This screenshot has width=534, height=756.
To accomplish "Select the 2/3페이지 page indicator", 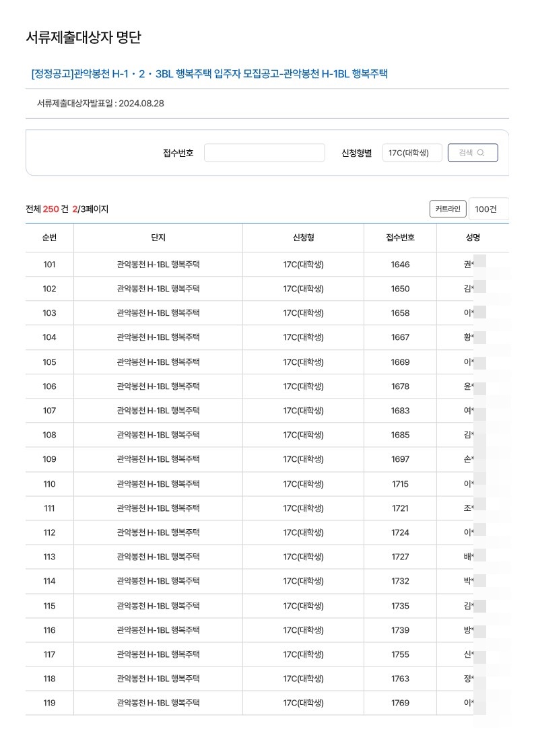I will click(x=92, y=209).
